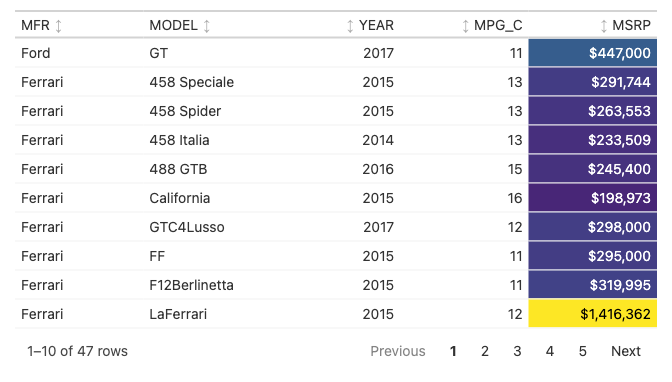Select the Ford manufacturer cell

(x=79, y=53)
